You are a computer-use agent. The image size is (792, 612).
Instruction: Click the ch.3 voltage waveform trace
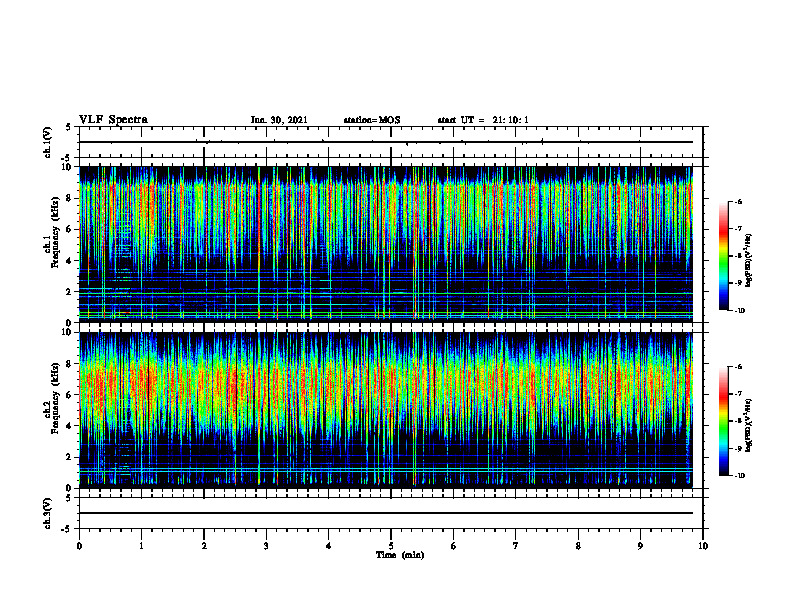click(386, 513)
